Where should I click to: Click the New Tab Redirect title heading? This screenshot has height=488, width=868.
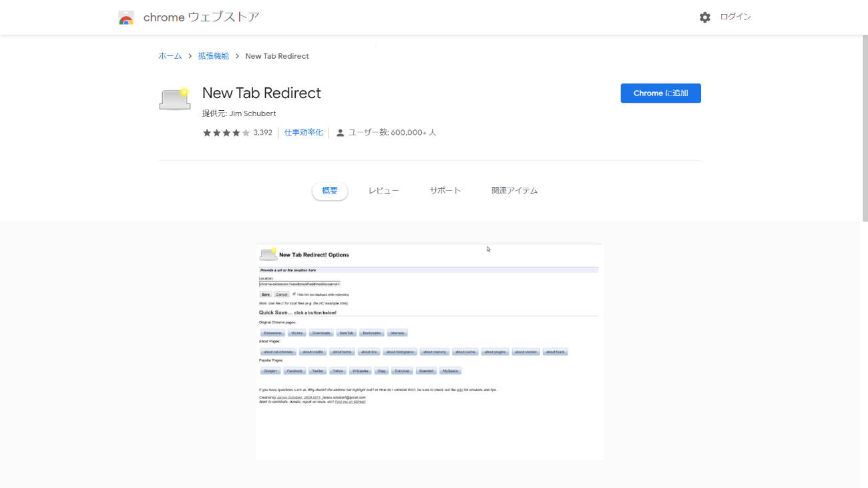[x=261, y=93]
